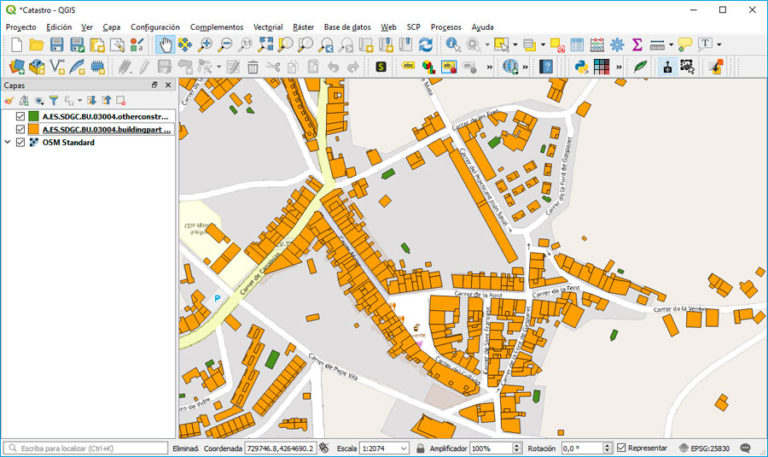768x457 pixels.
Task: Click the orange buildingpart layer color swatch
Action: coord(34,129)
